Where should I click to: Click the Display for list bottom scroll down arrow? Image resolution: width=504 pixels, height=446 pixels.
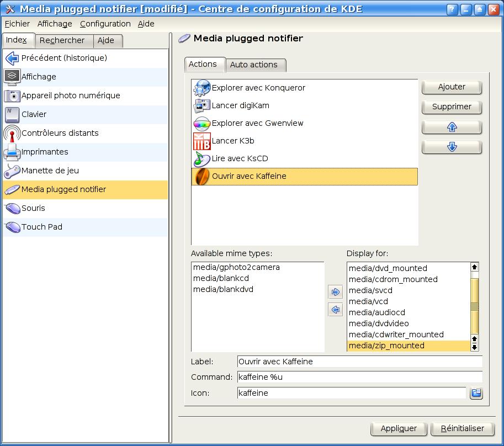474,347
